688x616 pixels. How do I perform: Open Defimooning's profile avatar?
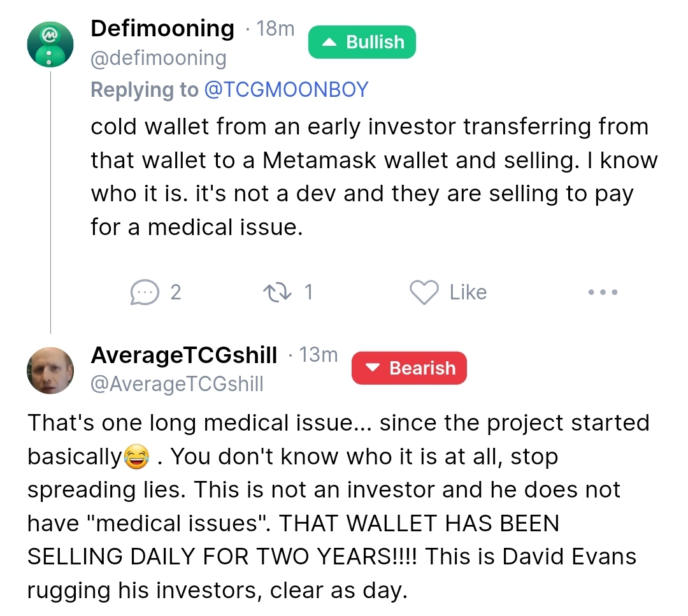[x=50, y=45]
